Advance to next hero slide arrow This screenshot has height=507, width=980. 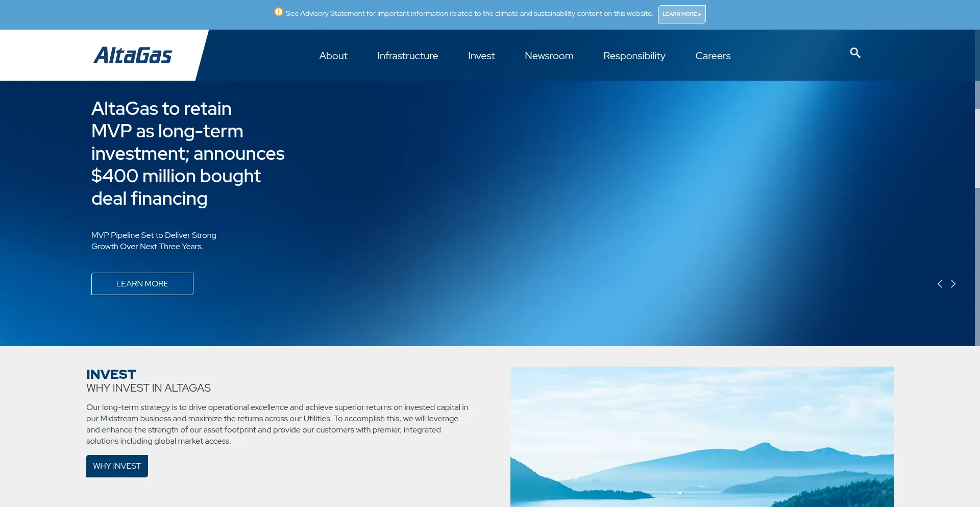tap(953, 284)
